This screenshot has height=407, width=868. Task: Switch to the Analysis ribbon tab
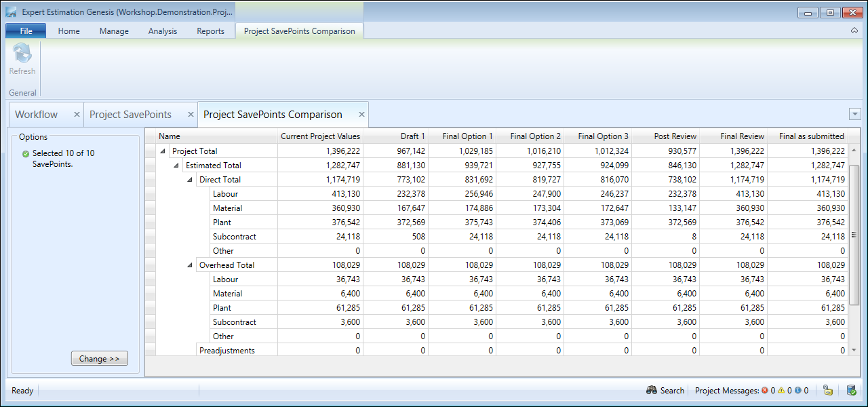click(163, 31)
